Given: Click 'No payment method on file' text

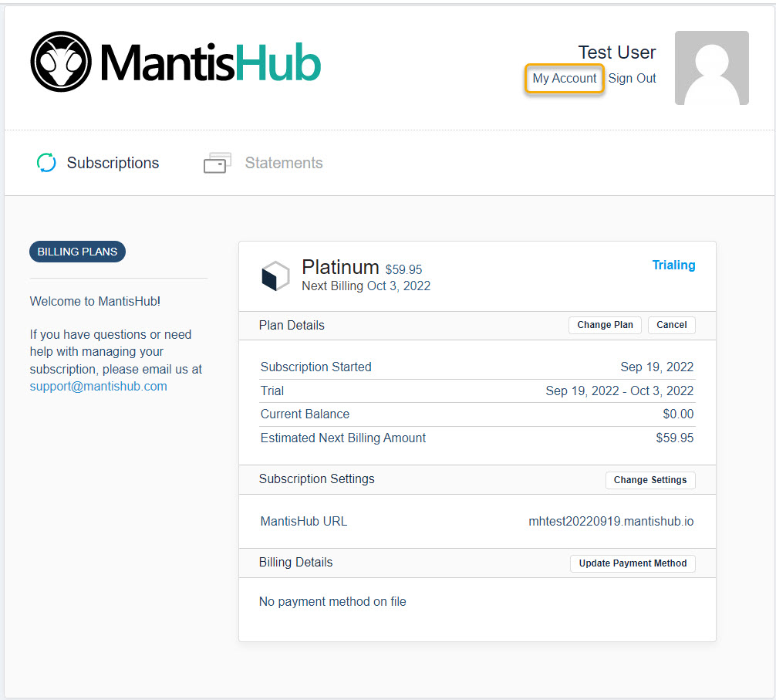Looking at the screenshot, I should pyautogui.click(x=332, y=601).
